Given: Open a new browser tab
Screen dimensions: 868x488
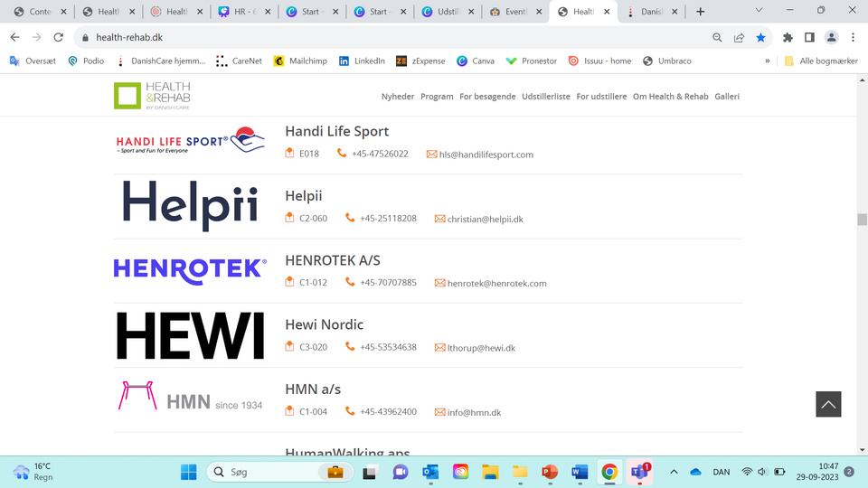Looking at the screenshot, I should click(700, 12).
